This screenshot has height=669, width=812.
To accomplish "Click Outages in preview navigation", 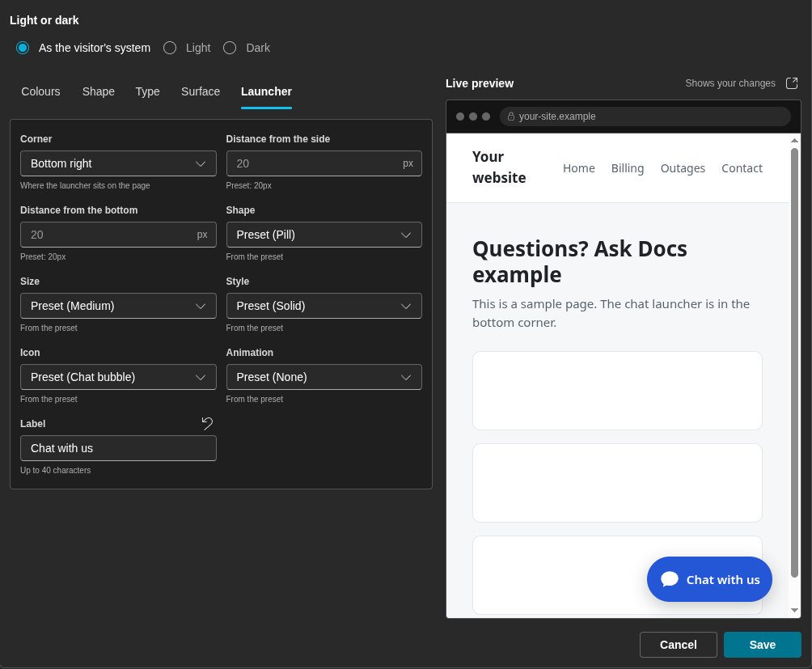I will (x=683, y=168).
